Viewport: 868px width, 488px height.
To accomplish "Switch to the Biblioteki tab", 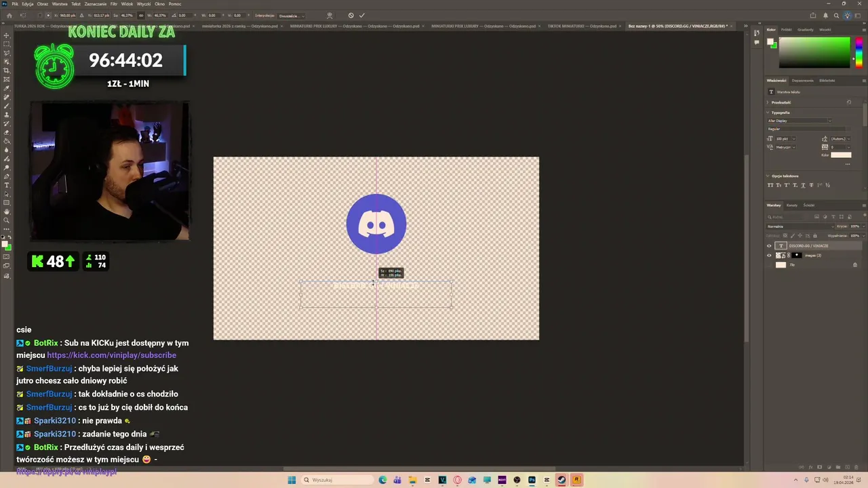I will (x=827, y=81).
